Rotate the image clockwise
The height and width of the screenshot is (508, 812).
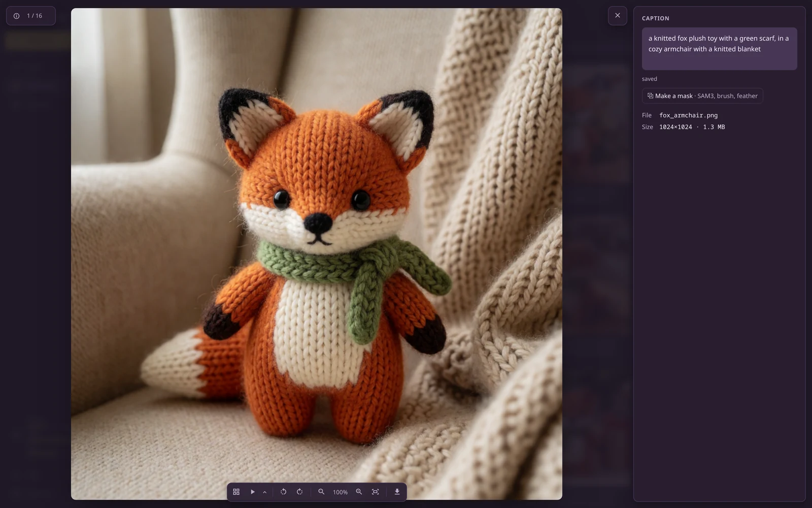pyautogui.click(x=299, y=492)
